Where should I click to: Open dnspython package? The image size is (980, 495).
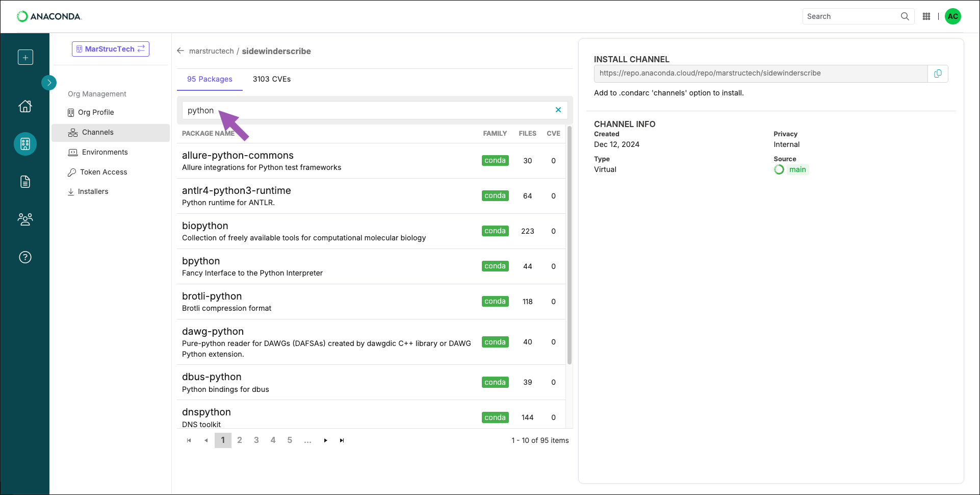tap(207, 412)
